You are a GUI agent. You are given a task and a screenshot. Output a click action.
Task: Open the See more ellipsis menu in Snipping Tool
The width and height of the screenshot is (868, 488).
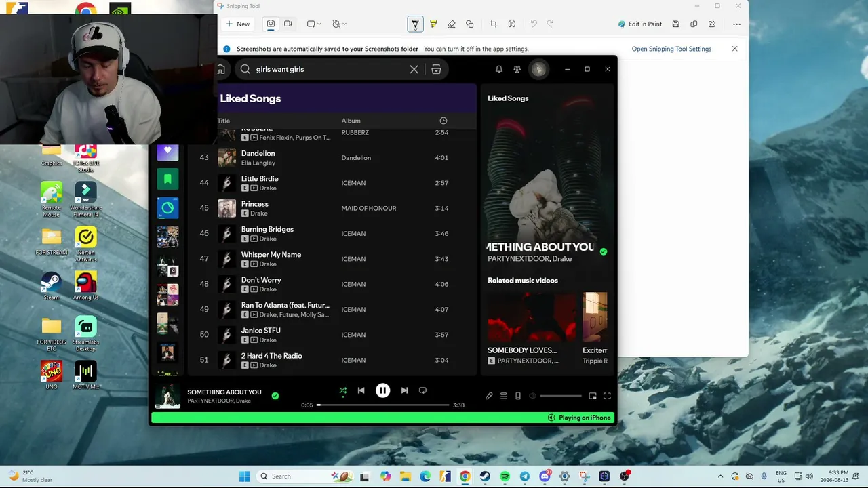click(x=736, y=24)
